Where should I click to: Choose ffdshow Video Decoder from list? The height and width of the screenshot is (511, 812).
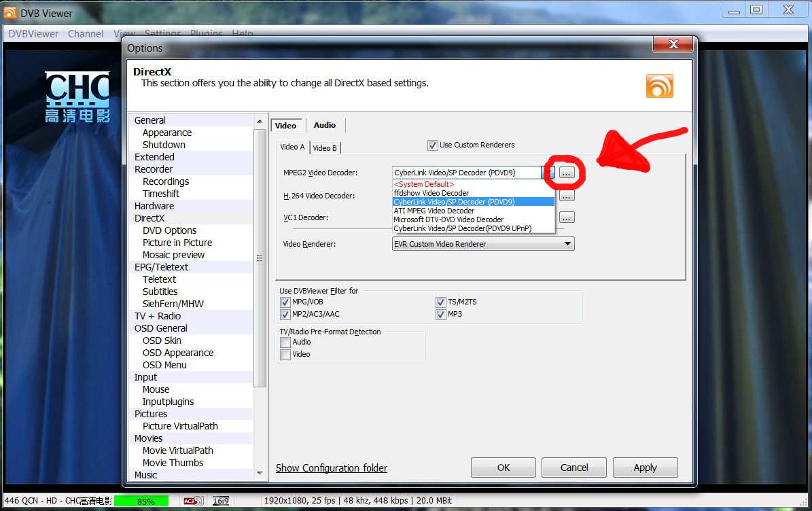[x=474, y=193]
